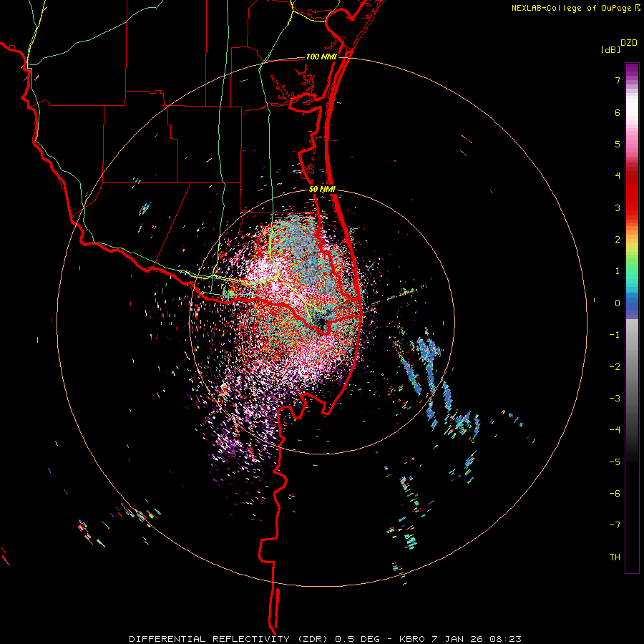Click the TH threshold label on scale
Viewport: 644px width, 644px height.
click(x=615, y=557)
